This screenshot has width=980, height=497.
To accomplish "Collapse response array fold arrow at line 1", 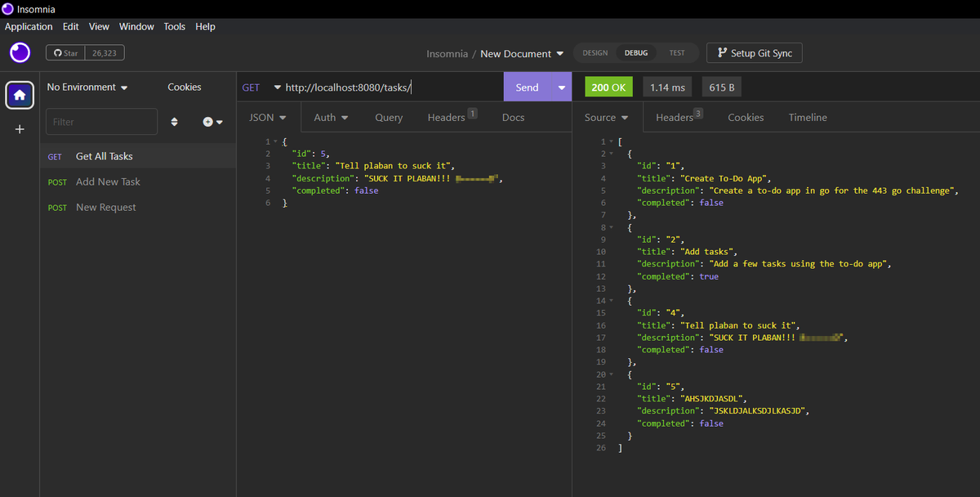I will tap(612, 142).
